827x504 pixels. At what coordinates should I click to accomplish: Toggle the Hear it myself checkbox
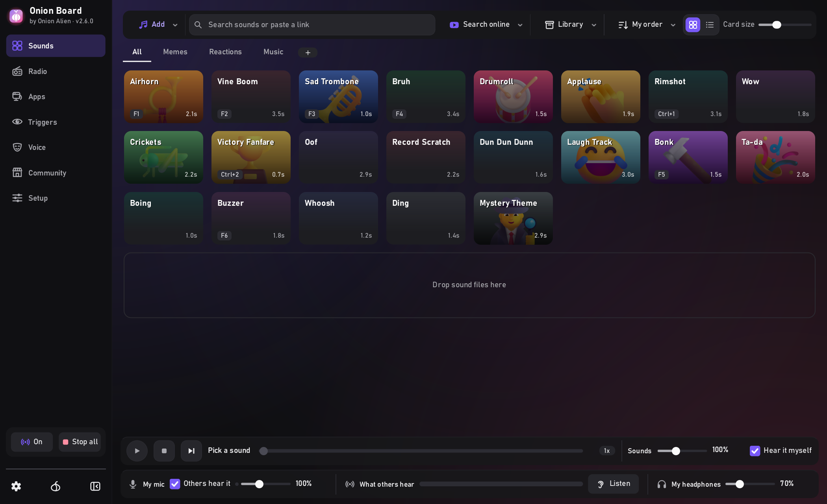coord(755,451)
